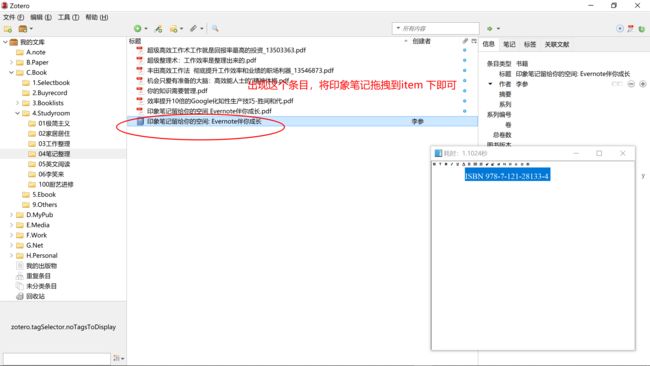Switch to the 关联文献 tab
The width and height of the screenshot is (650, 366).
tap(557, 44)
